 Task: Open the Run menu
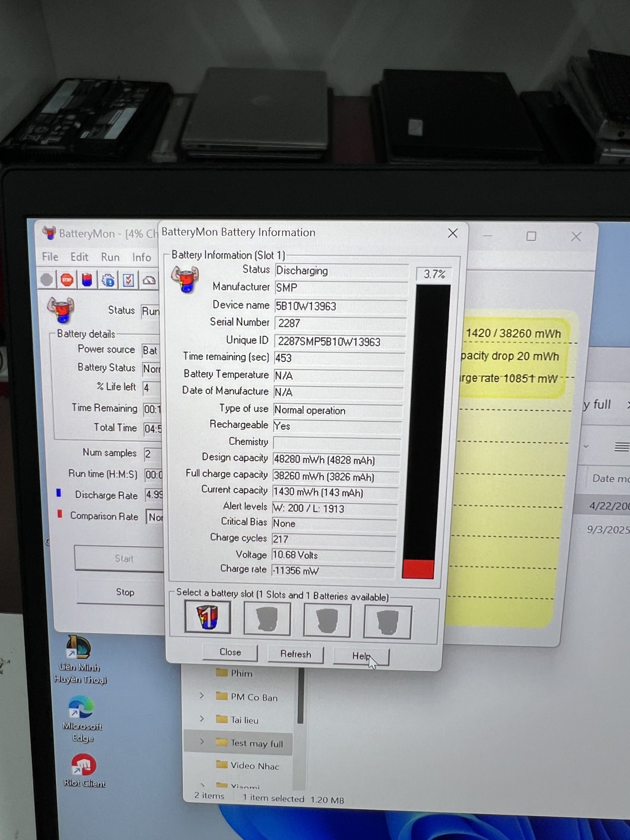click(x=110, y=257)
